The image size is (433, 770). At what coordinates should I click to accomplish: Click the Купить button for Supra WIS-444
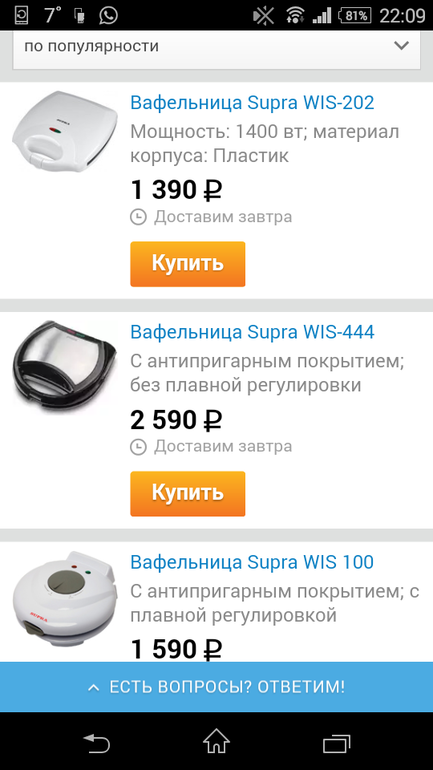coord(188,494)
